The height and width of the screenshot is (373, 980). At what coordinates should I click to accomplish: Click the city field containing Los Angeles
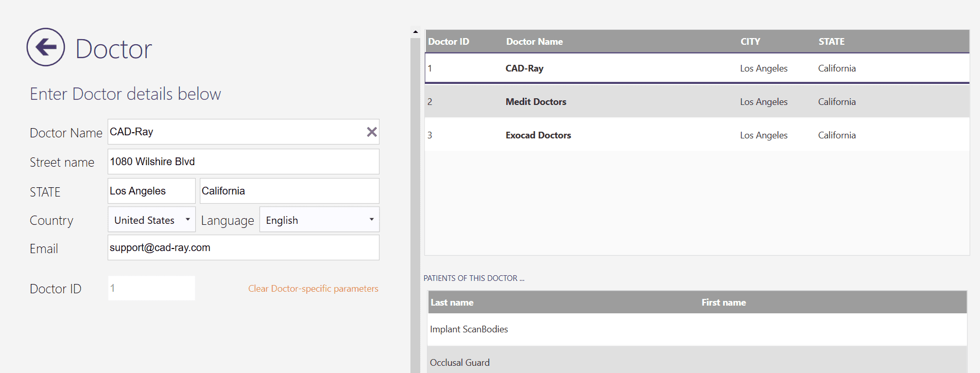point(151,191)
